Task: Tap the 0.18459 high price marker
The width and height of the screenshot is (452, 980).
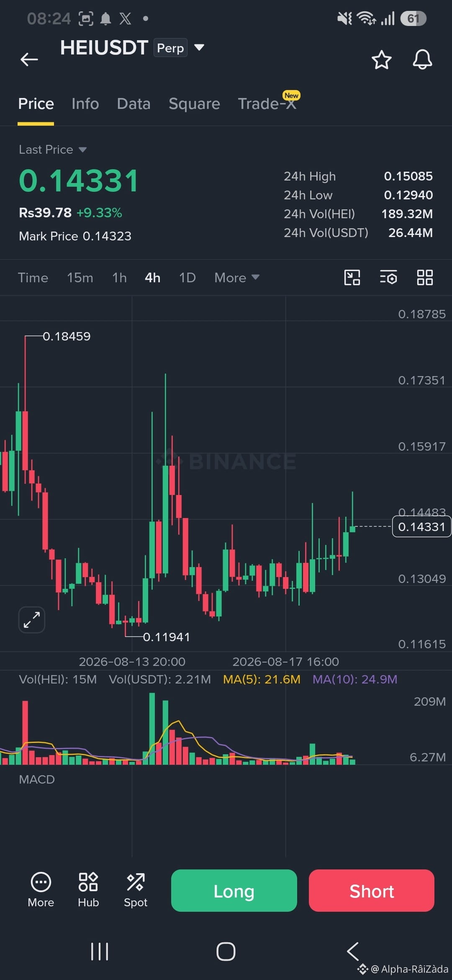Action: 67,336
